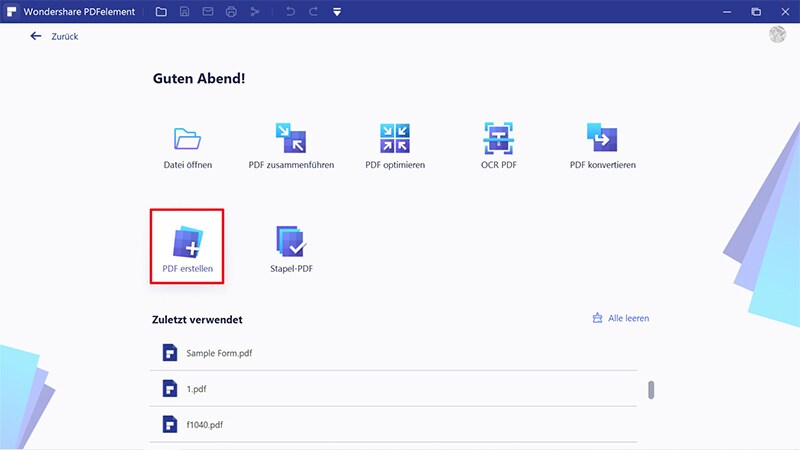The image size is (800, 450).
Task: Open the Stapel-PDF batch tool
Action: pos(291,242)
